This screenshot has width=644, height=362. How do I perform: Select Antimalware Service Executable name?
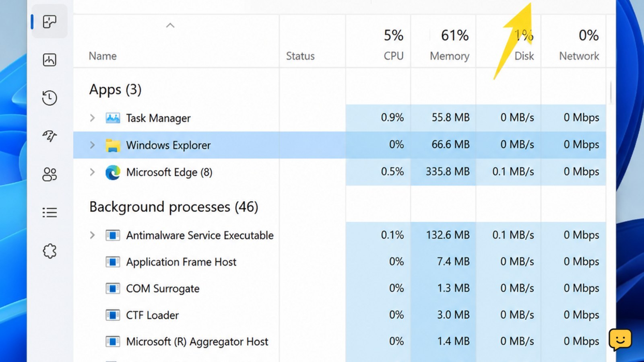(x=200, y=235)
